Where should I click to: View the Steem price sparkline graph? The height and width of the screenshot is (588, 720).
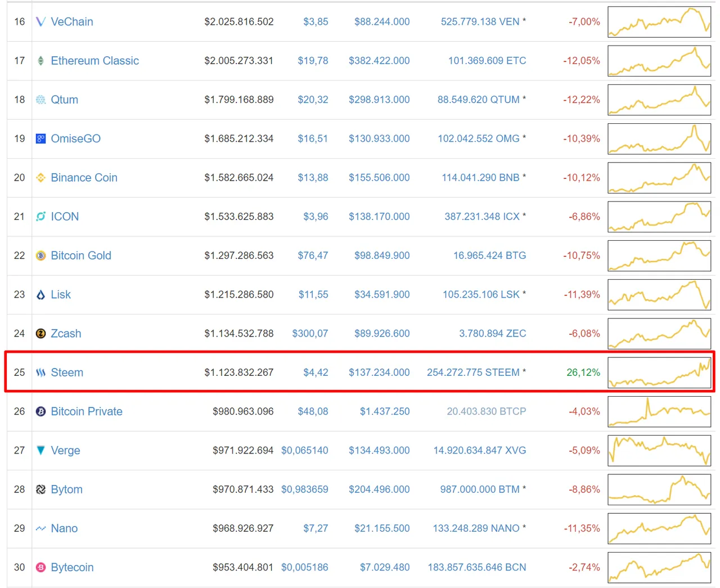(x=659, y=372)
